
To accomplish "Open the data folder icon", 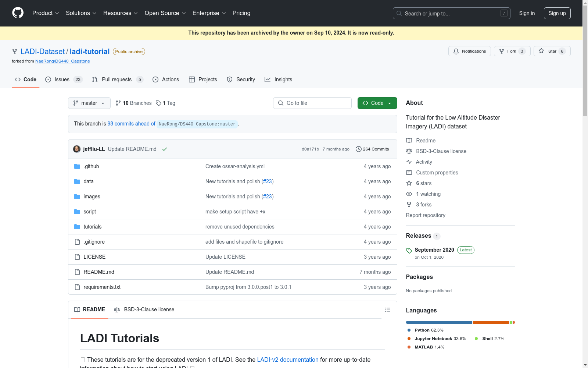I will (x=77, y=181).
